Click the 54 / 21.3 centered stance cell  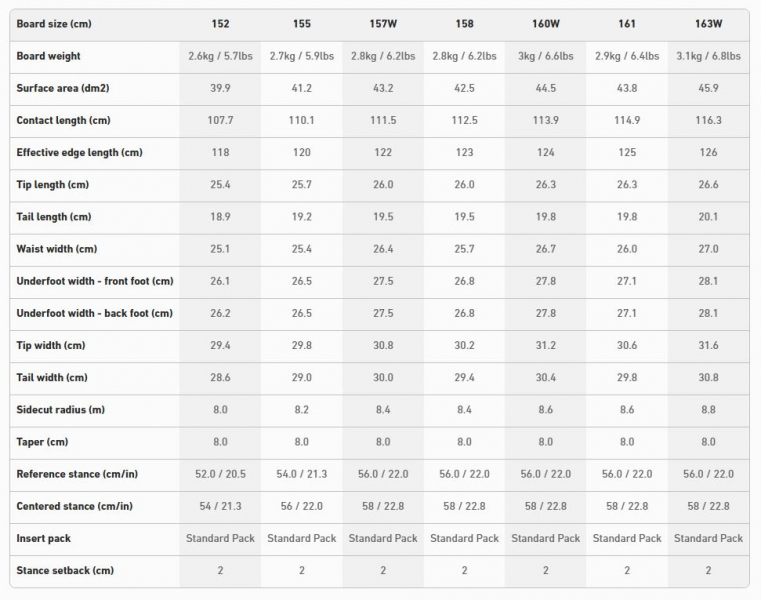(220, 507)
